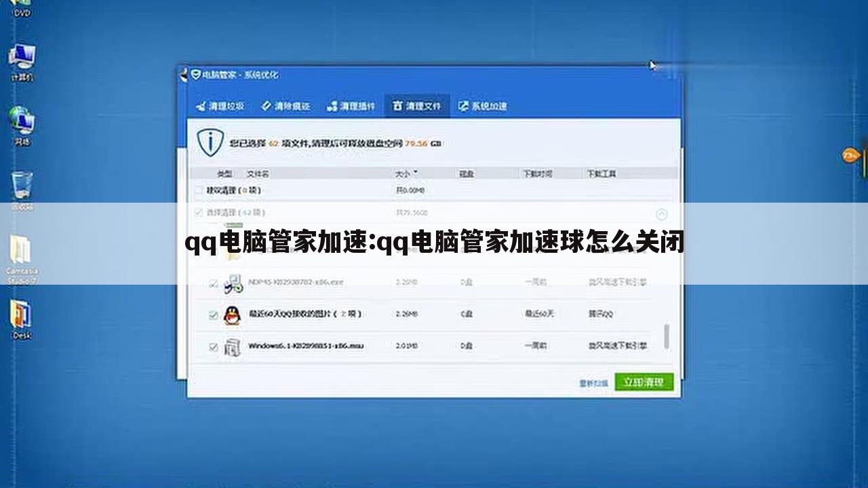The height and width of the screenshot is (488, 868).
Task: Uncheck the NDP45-KB2938782 file checkbox
Action: 214,284
